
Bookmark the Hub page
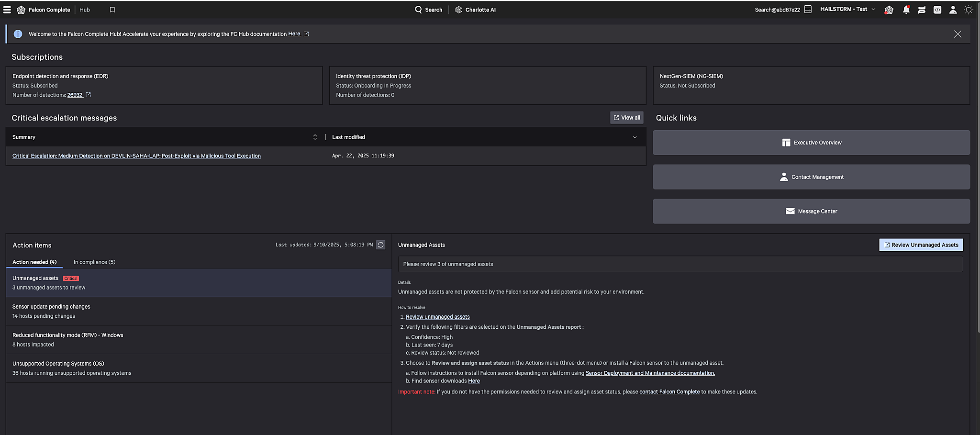point(112,10)
